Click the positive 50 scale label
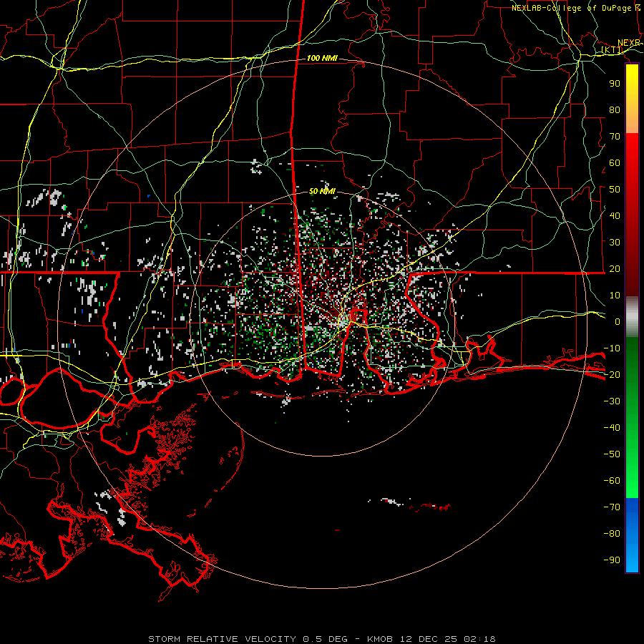The image size is (644, 644). point(615,190)
